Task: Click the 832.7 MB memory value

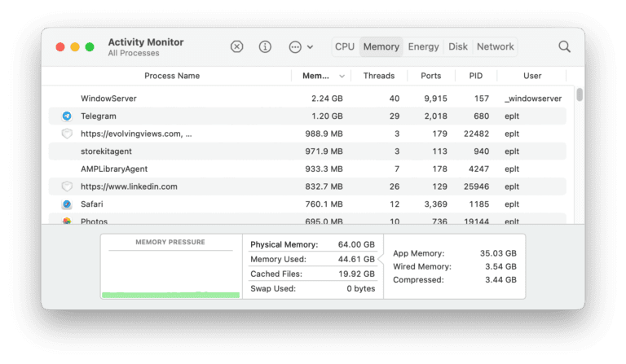Action: pyautogui.click(x=324, y=186)
